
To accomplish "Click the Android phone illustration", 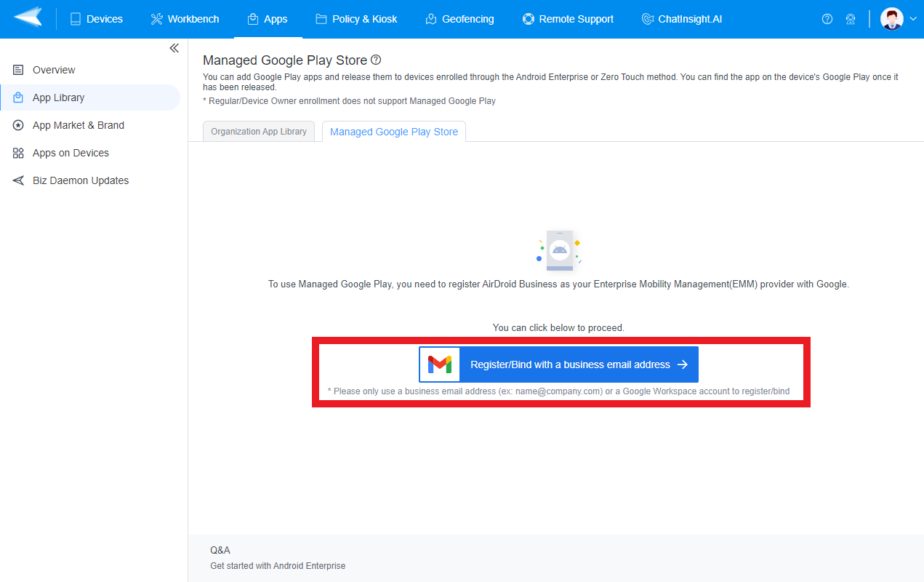I will point(558,250).
